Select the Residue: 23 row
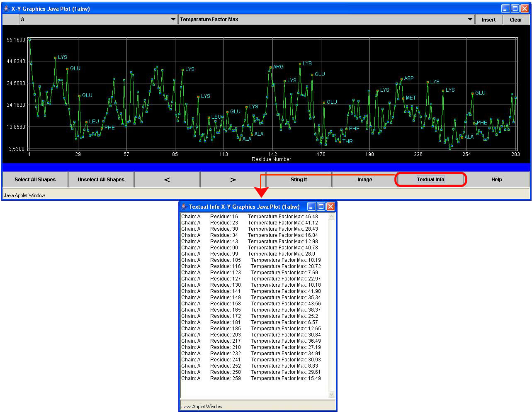The width and height of the screenshot is (532, 412). tap(250, 223)
